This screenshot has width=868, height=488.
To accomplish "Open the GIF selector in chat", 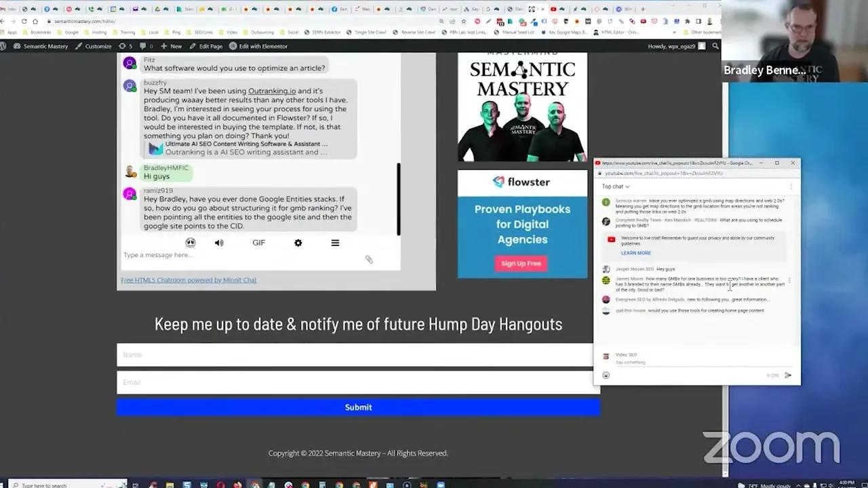I will 258,243.
